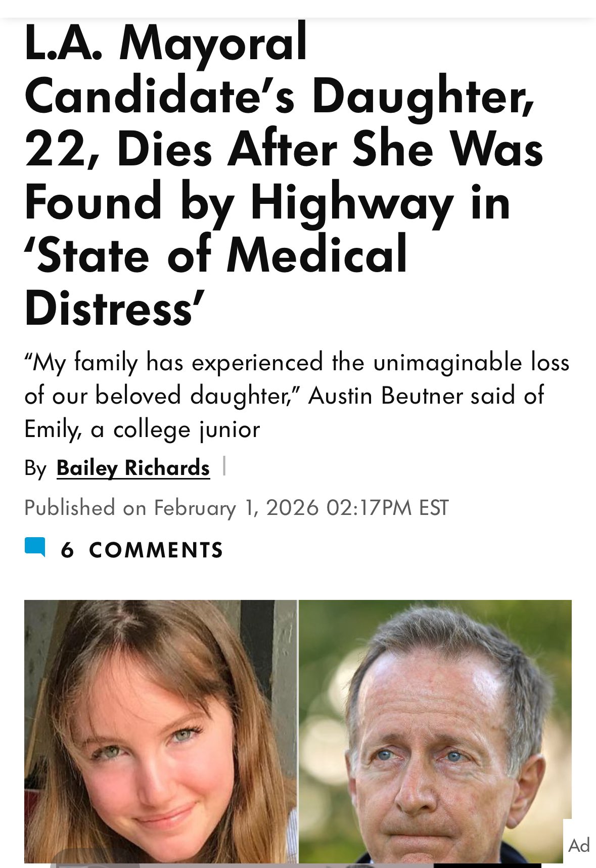Click the name 'Austin Beutner' in subheading
This screenshot has width=596, height=868.
pyautogui.click(x=386, y=396)
